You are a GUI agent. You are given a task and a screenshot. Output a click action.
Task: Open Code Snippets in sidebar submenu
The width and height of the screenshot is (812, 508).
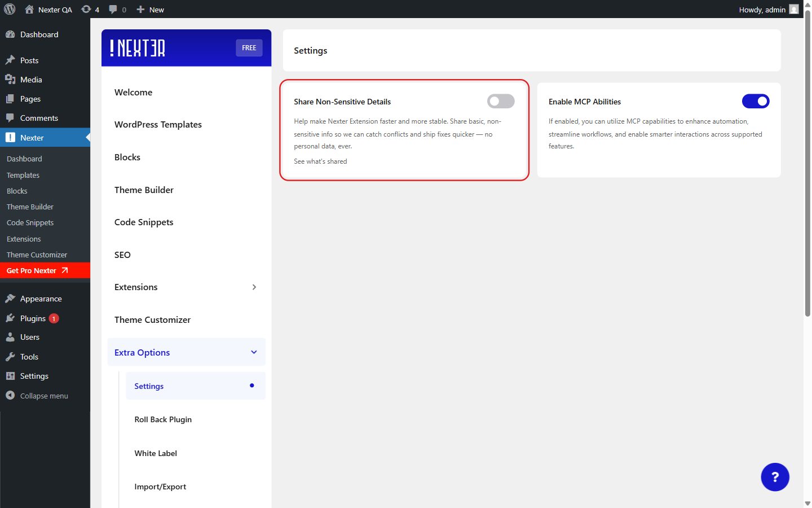[x=30, y=223]
